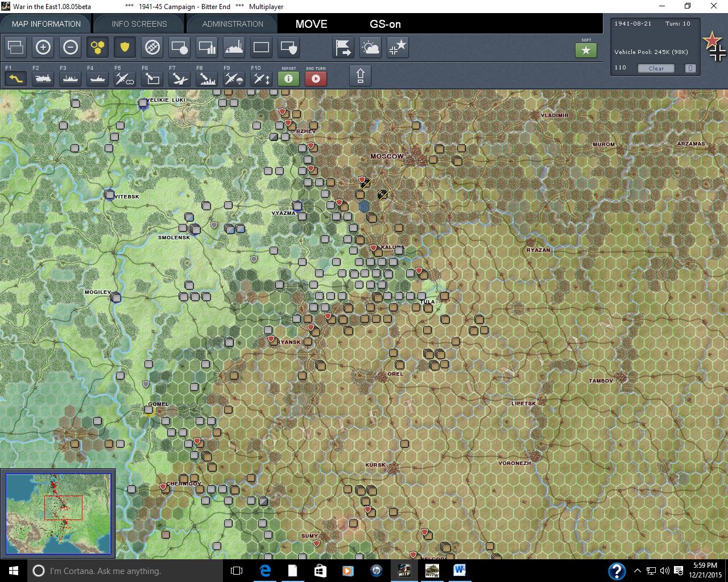Select F8 bomb city mode
This screenshot has height=582, width=728.
tap(206, 78)
